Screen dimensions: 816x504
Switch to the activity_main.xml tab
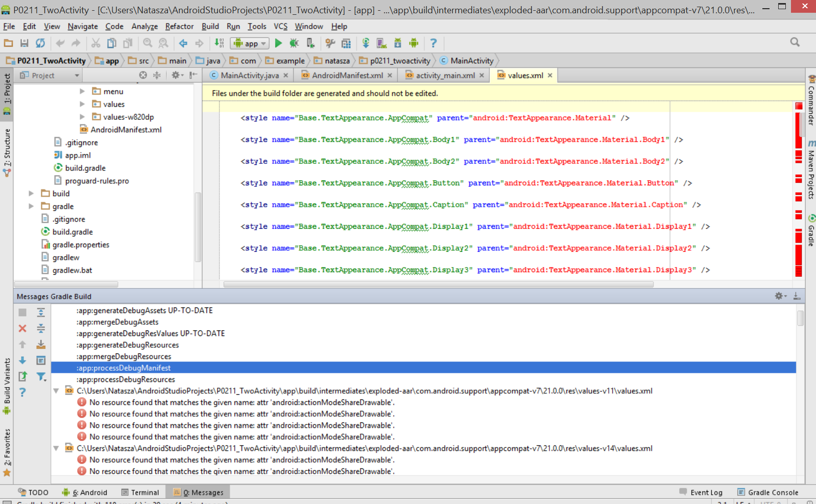click(x=445, y=76)
